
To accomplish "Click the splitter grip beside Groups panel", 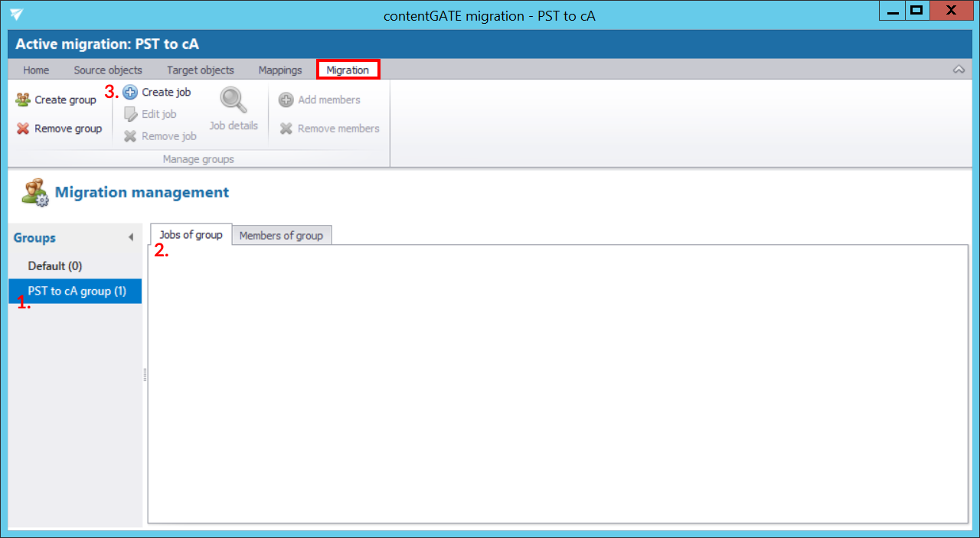I will click(145, 375).
